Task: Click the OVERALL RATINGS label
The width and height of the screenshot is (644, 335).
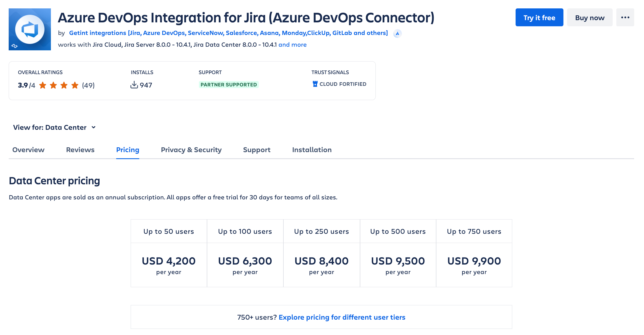Action: 40,72
